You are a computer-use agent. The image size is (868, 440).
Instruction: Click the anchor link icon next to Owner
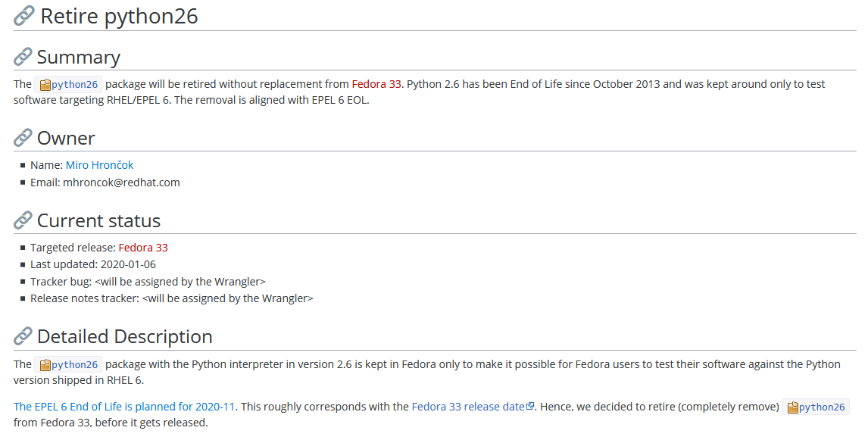coord(23,139)
